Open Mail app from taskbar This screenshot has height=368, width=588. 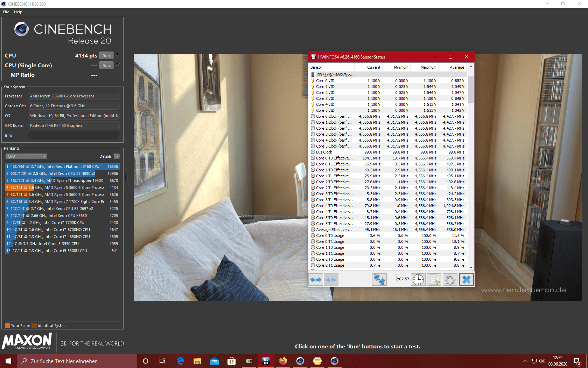click(215, 361)
